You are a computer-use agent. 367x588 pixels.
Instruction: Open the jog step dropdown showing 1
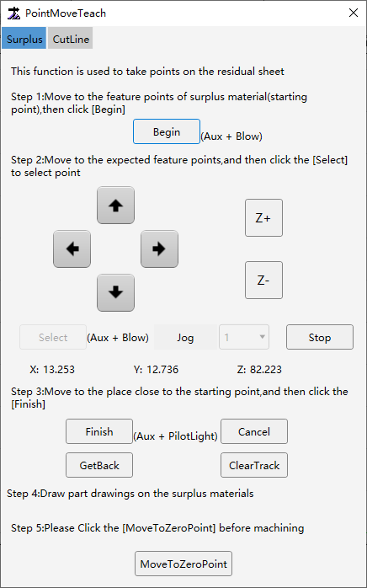244,337
